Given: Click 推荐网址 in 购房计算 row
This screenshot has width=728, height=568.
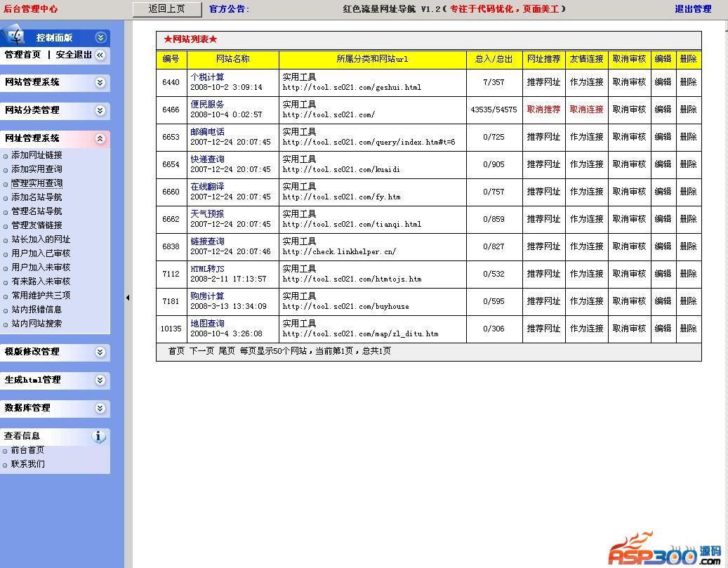Looking at the screenshot, I should pyautogui.click(x=543, y=301).
